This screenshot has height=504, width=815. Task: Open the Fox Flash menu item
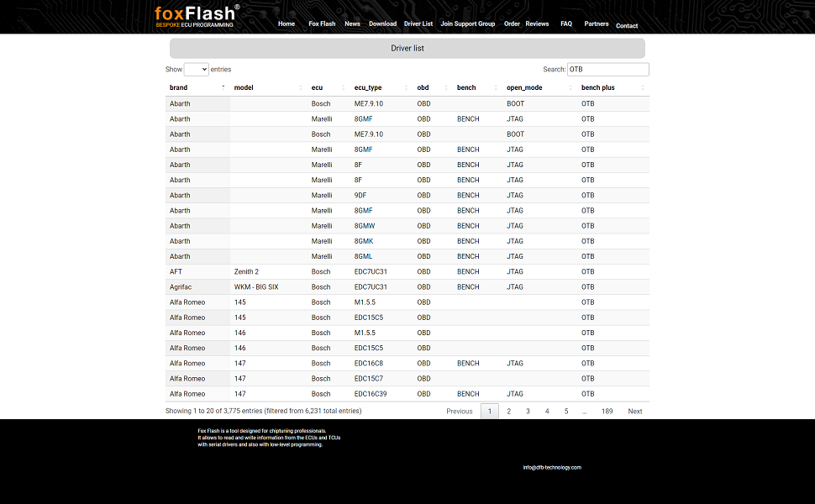click(322, 24)
